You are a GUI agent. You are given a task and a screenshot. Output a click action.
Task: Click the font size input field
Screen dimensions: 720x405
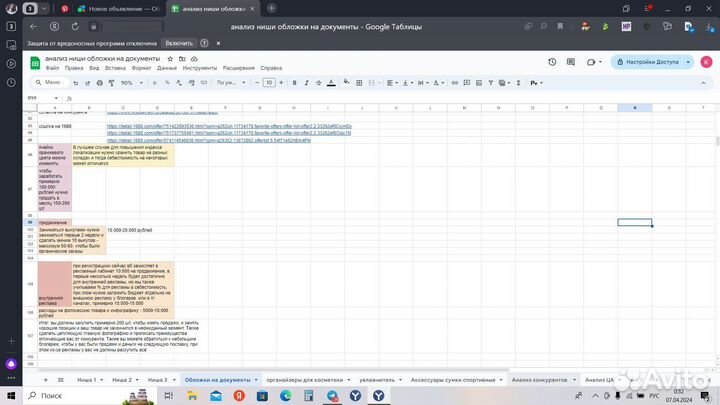268,82
